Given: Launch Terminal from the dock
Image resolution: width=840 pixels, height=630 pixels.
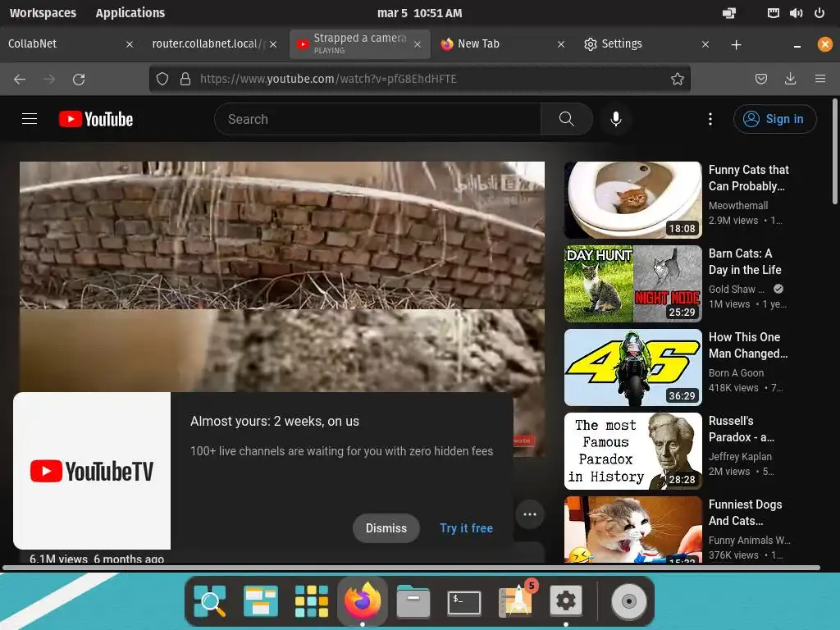Looking at the screenshot, I should (x=464, y=602).
